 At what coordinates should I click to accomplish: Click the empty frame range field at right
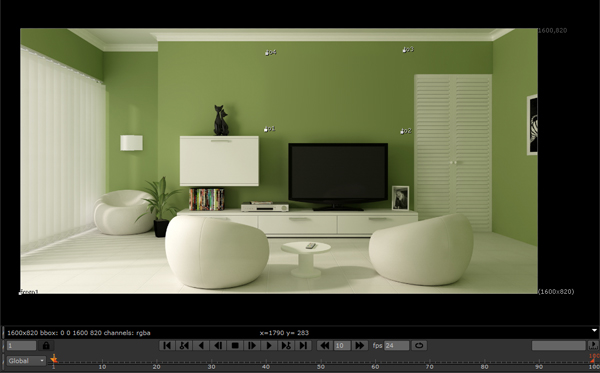[559, 345]
